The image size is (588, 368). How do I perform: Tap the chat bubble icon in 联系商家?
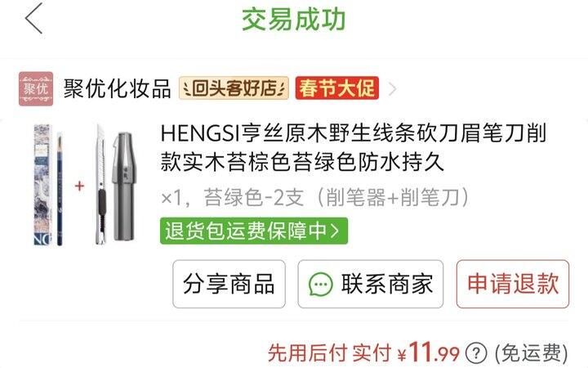(x=321, y=285)
